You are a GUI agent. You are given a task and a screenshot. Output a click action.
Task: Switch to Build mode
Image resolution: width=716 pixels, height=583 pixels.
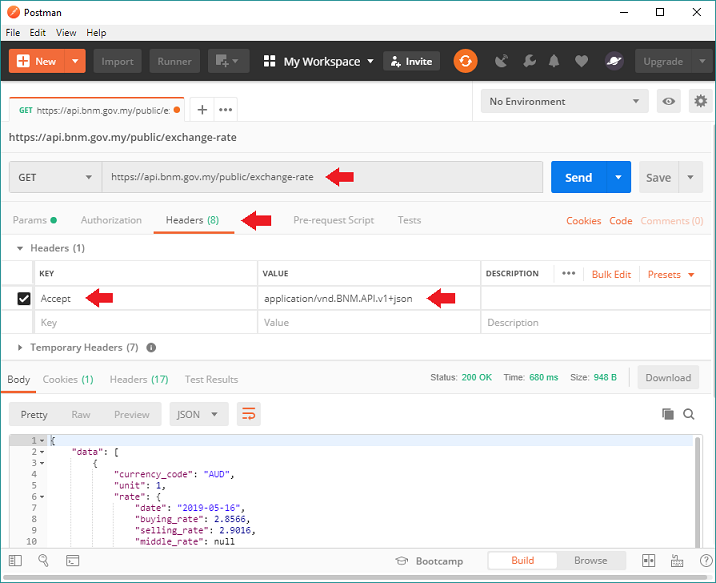click(x=522, y=561)
